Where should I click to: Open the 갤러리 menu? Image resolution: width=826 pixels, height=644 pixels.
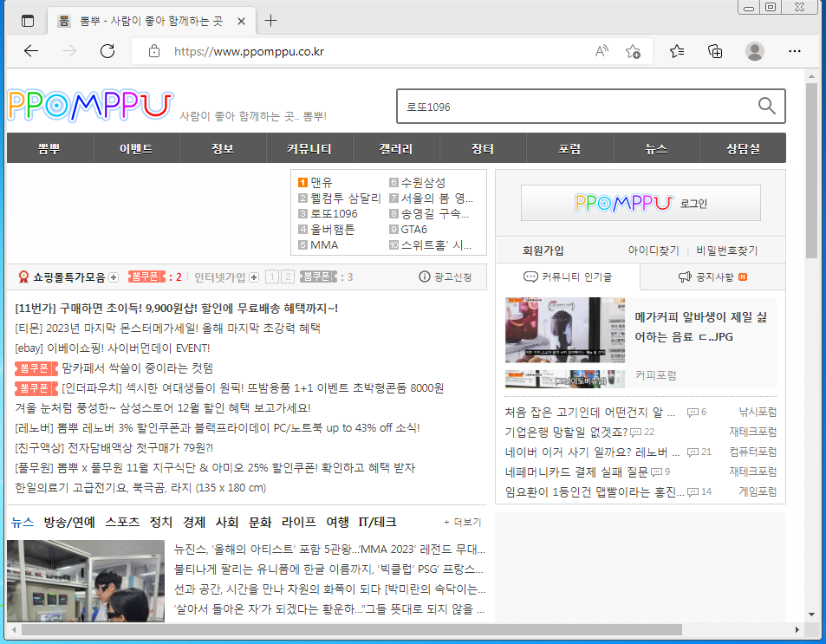(396, 148)
